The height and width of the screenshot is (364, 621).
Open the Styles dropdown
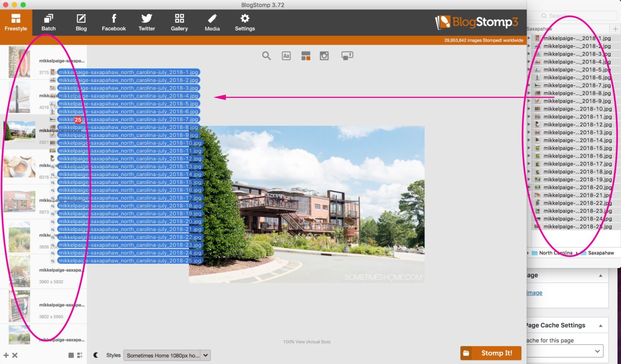[167, 355]
